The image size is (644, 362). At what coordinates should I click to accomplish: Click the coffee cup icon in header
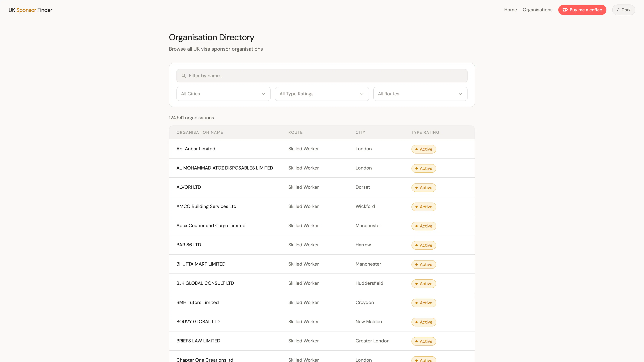pyautogui.click(x=565, y=10)
